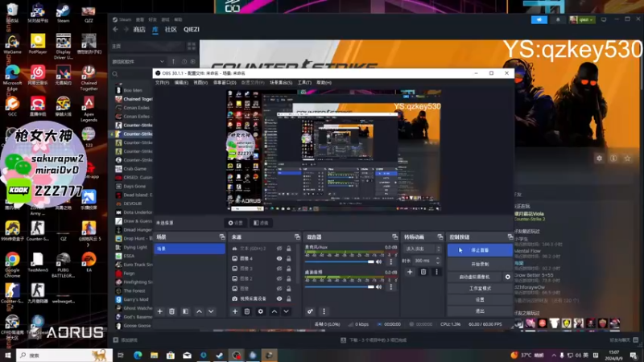Viewport: 644px width, 362px height.
Task: Enable 工作室模式 studio mode
Action: 480,289
